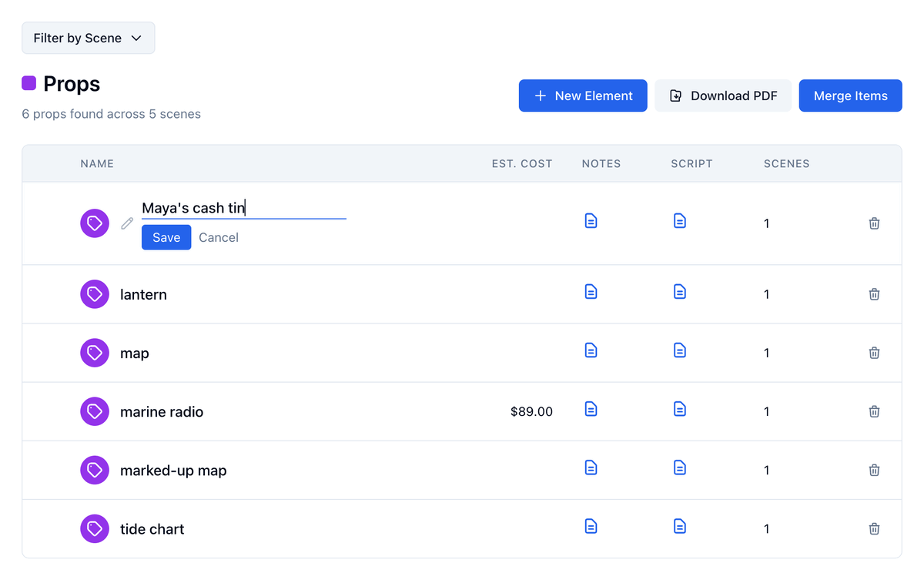Cancel editing the prop name
The height and width of the screenshot is (563, 924).
[x=219, y=237]
